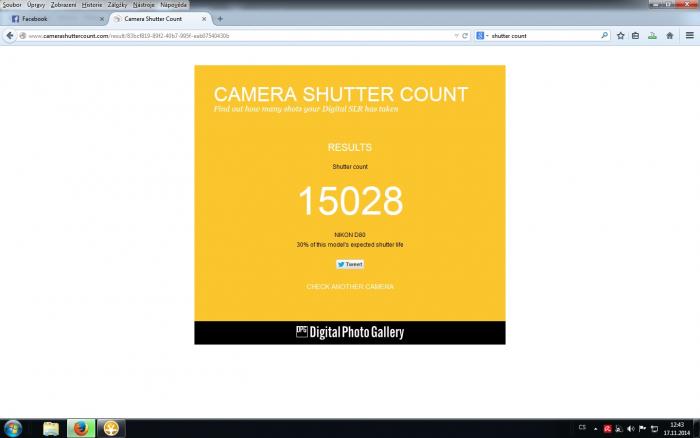Open the Firefox hamburger menu

click(690, 35)
